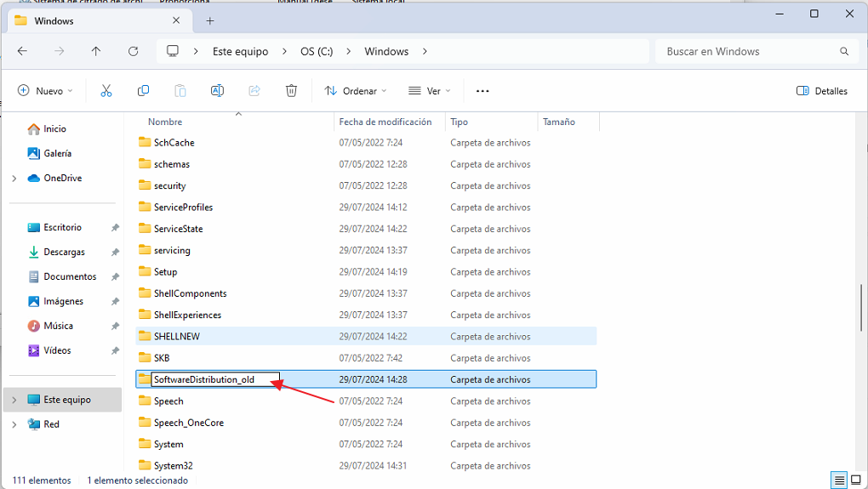Expand the OneDrive tree node

[14, 178]
